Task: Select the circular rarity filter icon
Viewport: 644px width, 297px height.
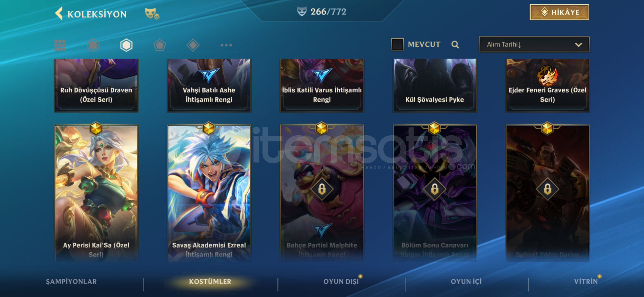Action: coord(93,45)
